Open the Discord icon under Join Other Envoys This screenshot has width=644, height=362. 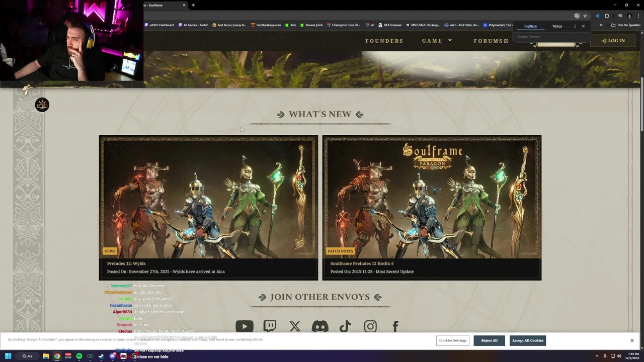pyautogui.click(x=320, y=327)
